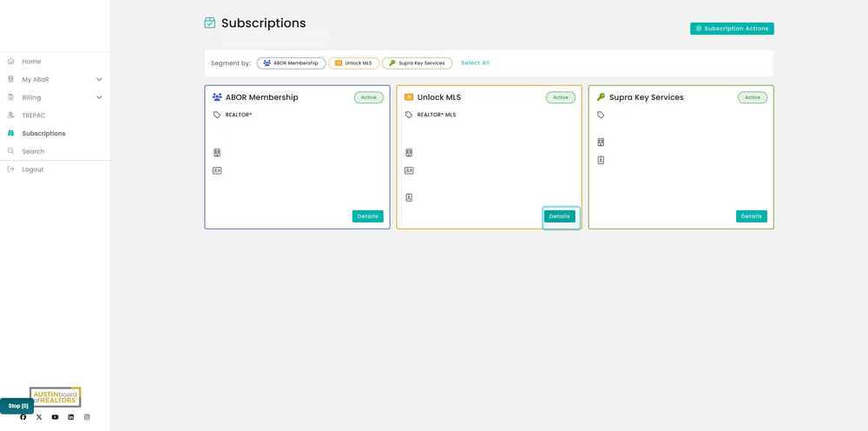Click the REALTOR® MLS label
This screenshot has height=431, width=868.
437,115
